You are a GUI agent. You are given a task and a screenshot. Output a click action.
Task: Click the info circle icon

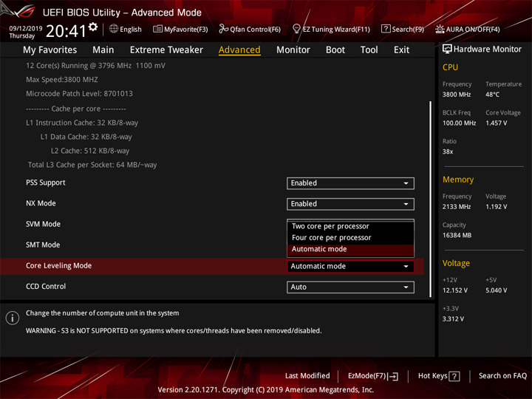click(13, 318)
